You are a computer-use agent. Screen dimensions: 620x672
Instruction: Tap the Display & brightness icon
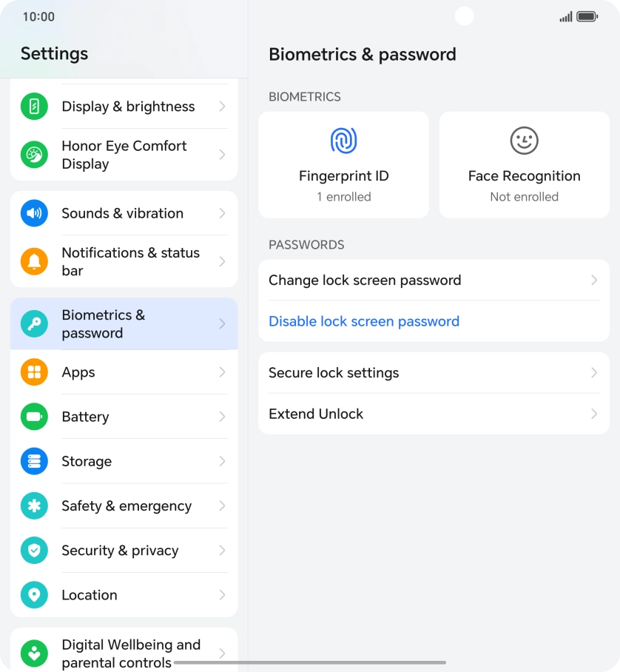tap(34, 106)
